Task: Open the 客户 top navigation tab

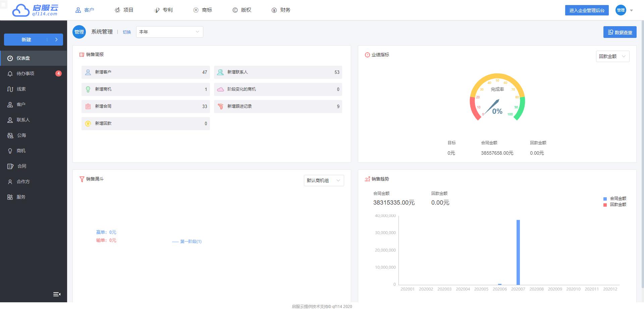Action: 85,10
